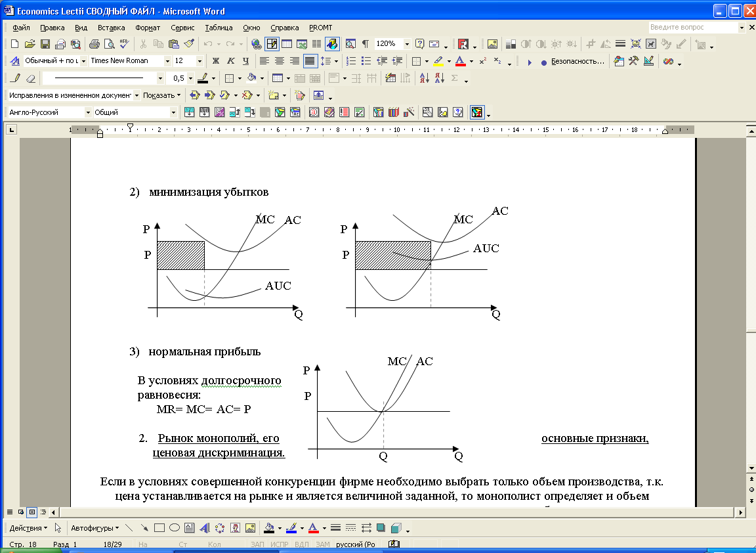Screen dimensions: 756x553
Task: Open the Вставка menu
Action: [111, 28]
